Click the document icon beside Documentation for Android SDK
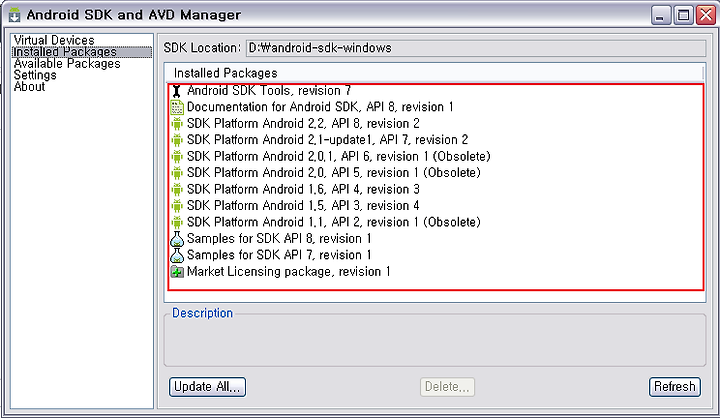This screenshot has height=418, width=720. 177,107
